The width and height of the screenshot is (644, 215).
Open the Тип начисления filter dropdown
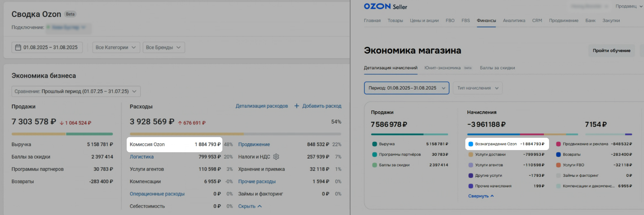click(x=478, y=88)
